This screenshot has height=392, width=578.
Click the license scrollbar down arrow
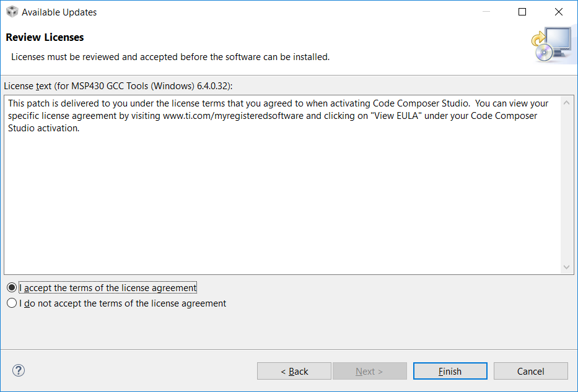pos(567,267)
